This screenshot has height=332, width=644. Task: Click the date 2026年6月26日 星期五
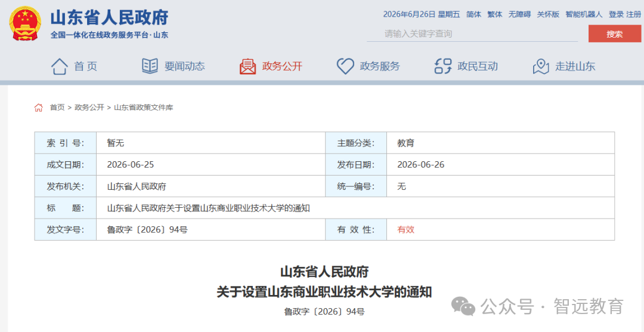422,14
